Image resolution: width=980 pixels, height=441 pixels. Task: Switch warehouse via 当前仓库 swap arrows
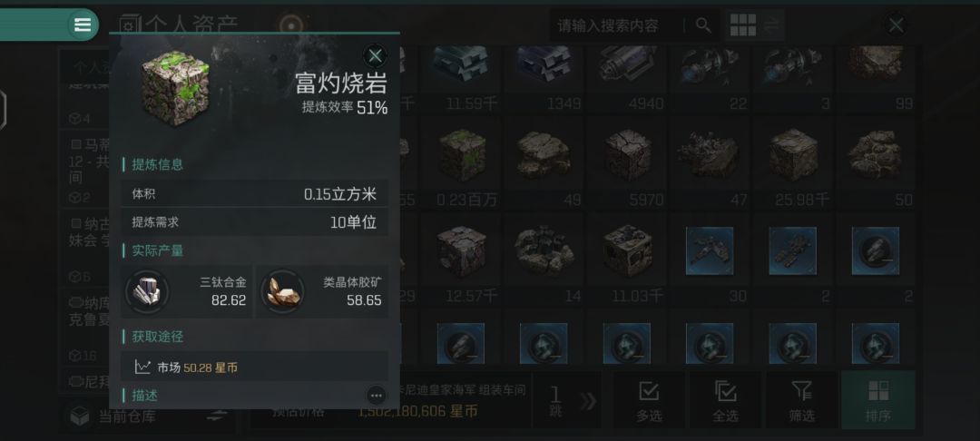(216, 416)
